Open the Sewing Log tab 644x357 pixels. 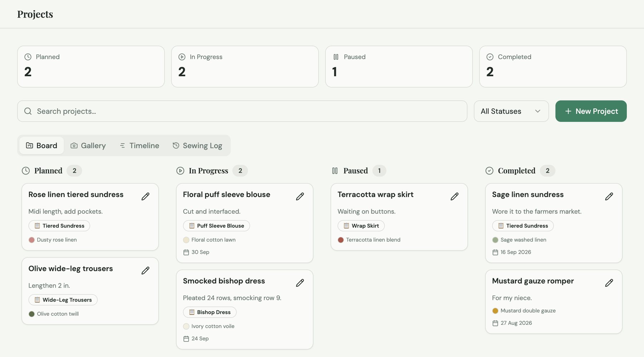(x=197, y=145)
